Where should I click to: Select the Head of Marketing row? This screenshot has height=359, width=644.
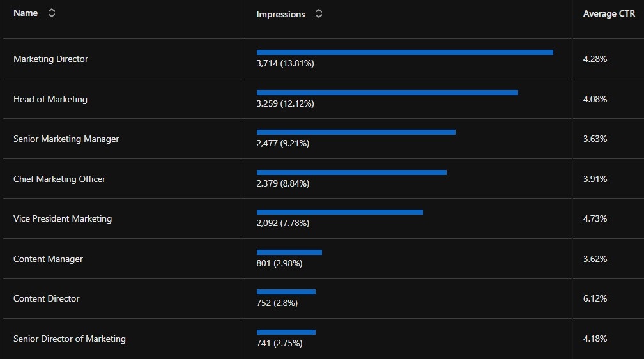(x=50, y=99)
